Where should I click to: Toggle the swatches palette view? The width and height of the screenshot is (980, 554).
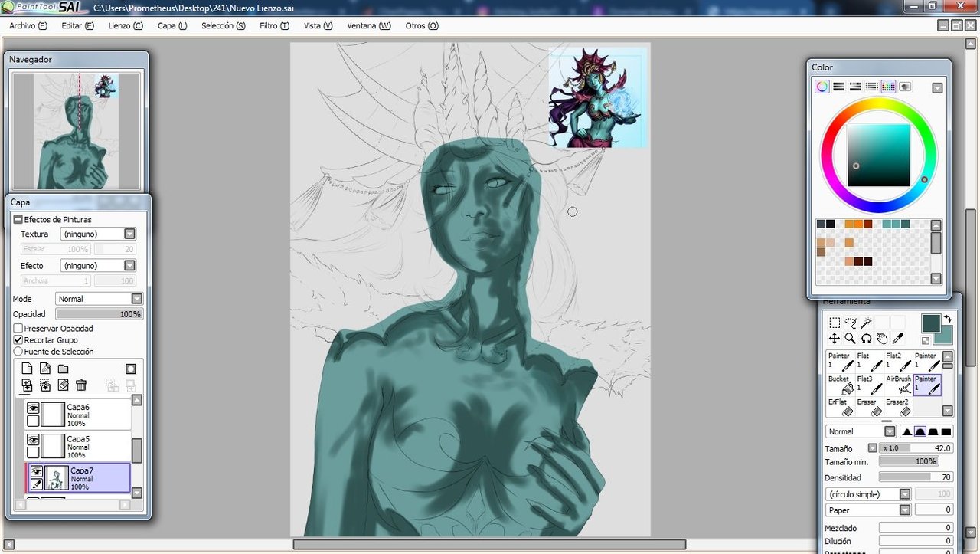888,87
